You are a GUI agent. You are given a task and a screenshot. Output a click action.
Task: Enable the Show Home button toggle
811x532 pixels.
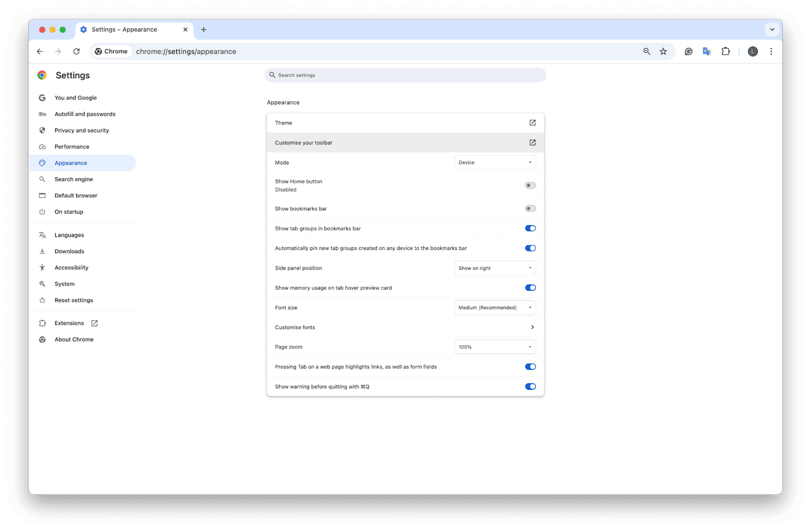point(530,185)
